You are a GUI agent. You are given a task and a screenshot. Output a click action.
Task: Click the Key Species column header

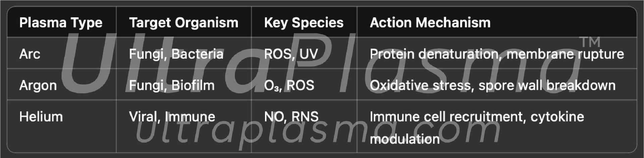[x=304, y=23]
